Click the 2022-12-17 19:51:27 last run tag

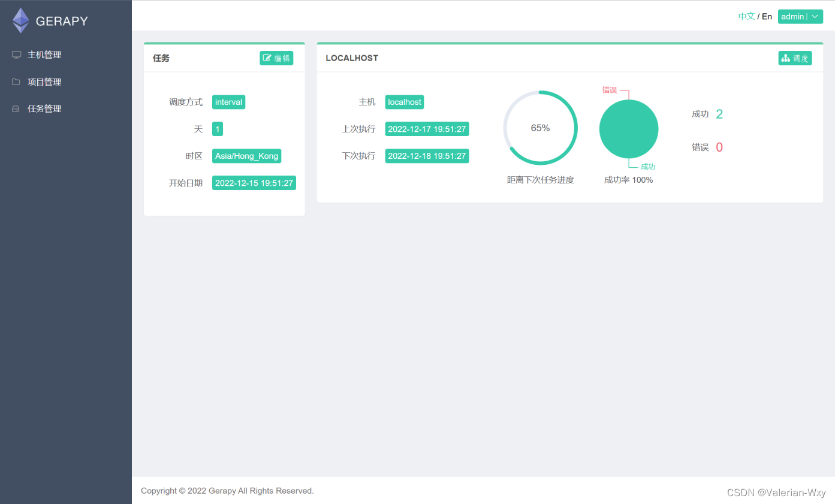pos(427,129)
